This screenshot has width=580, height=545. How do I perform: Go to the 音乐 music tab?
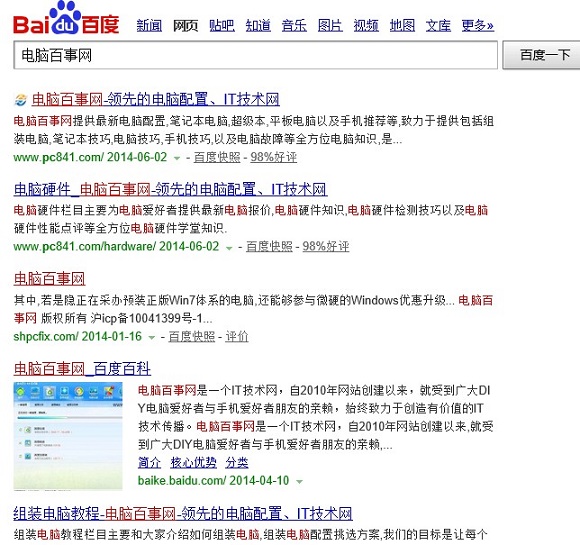click(294, 26)
